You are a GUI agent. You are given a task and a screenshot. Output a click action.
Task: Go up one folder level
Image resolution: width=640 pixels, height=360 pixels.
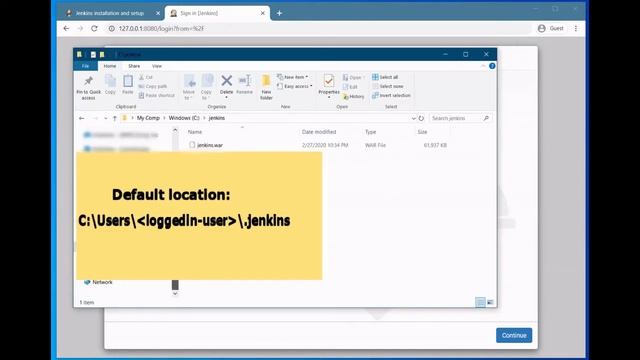point(115,118)
